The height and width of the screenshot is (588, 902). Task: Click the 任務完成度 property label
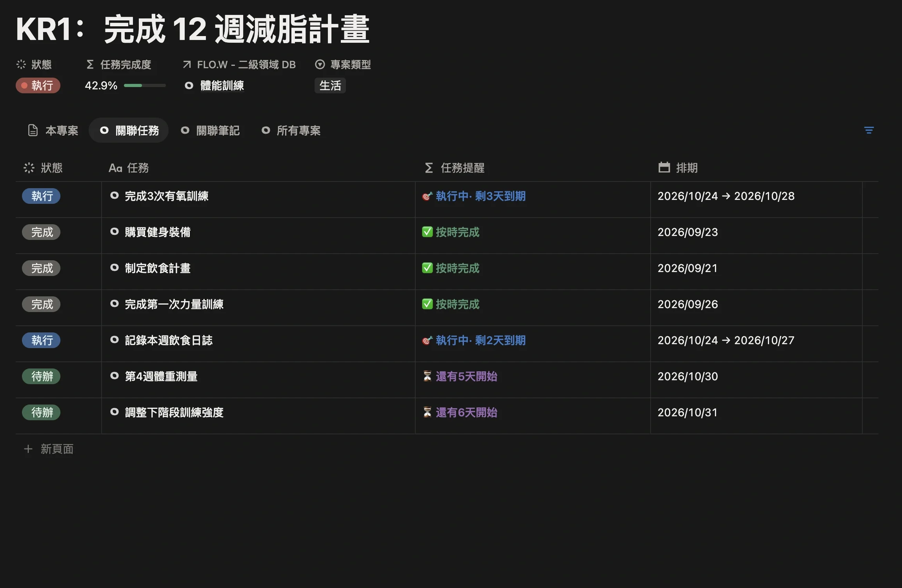click(125, 64)
